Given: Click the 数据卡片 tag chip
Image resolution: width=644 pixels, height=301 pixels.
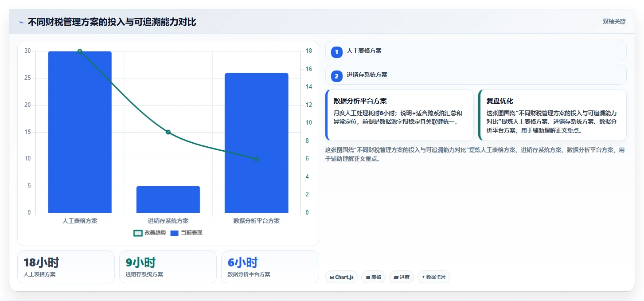Looking at the screenshot, I should pos(434,277).
